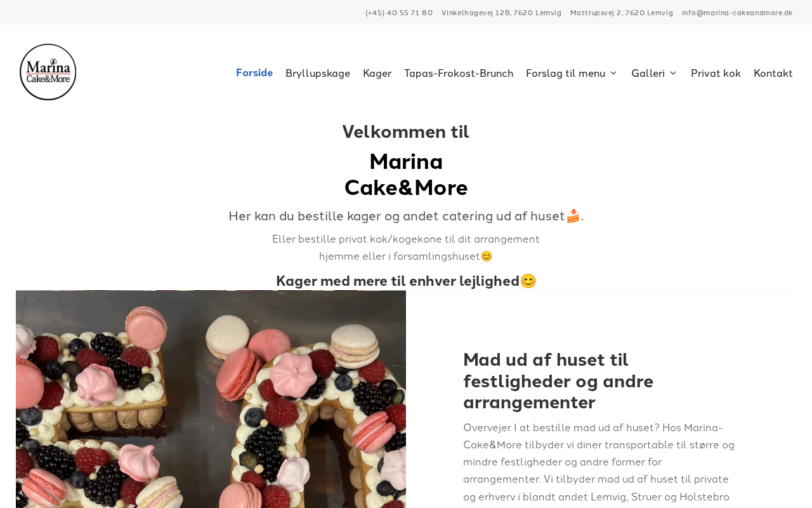The width and height of the screenshot is (812, 508).
Task: Click the Marina Cake&More logo
Action: coord(48,72)
